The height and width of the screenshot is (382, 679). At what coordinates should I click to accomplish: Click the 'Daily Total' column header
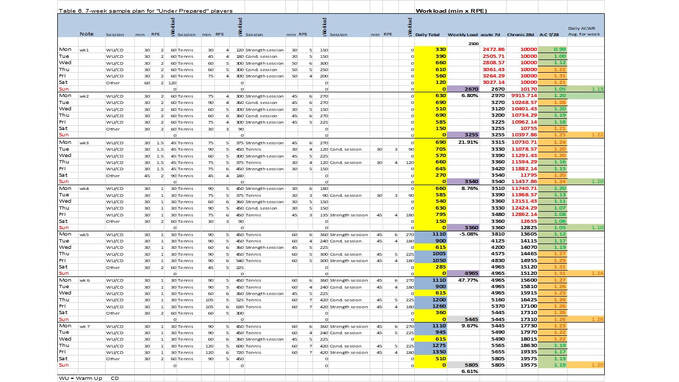point(427,35)
